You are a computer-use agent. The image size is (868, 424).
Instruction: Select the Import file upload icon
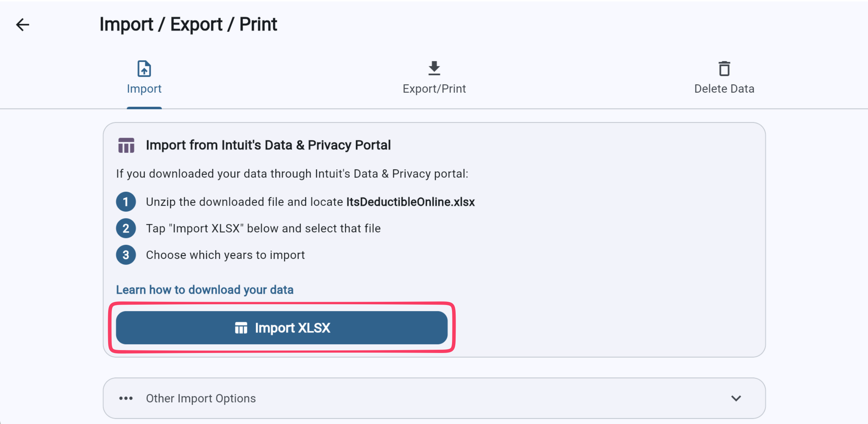pyautogui.click(x=144, y=69)
